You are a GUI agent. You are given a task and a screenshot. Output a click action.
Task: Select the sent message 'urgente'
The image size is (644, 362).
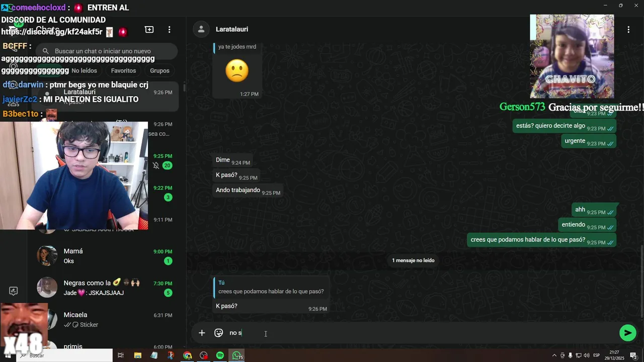point(589,141)
